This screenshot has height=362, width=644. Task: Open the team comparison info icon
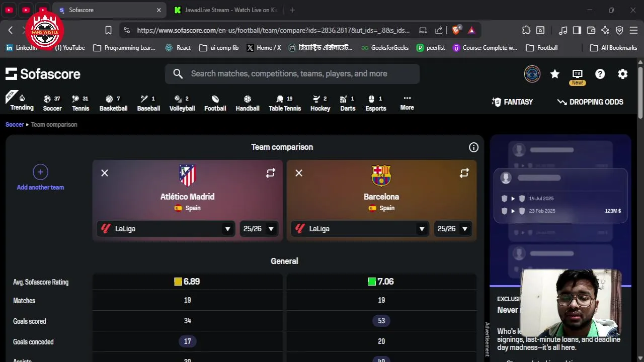click(x=473, y=147)
